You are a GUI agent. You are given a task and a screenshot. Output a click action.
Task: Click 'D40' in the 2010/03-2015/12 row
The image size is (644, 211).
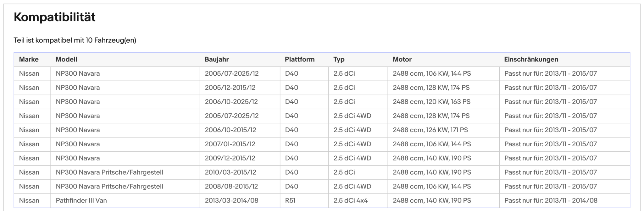tap(291, 172)
